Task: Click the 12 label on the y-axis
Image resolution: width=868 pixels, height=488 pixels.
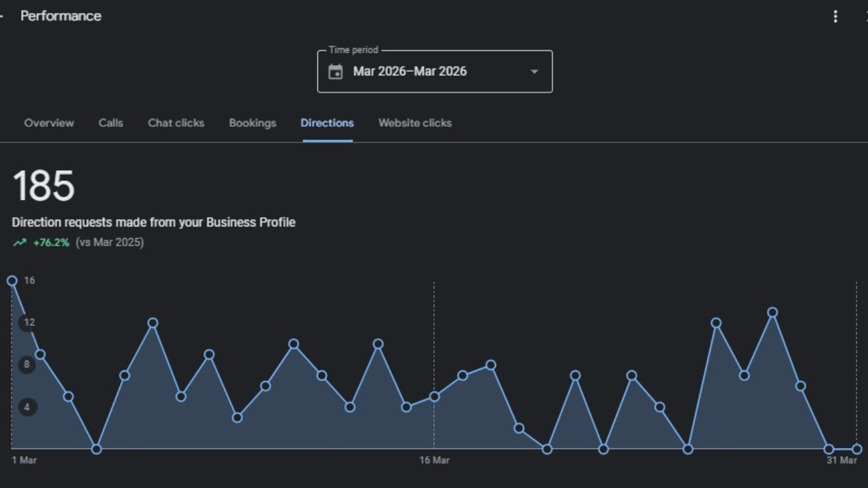Action: [28, 323]
